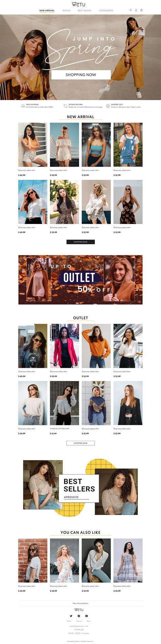The width and height of the screenshot is (161, 644).
Task: Click Shopping Now under Outlet grid
Action: click(x=80, y=443)
